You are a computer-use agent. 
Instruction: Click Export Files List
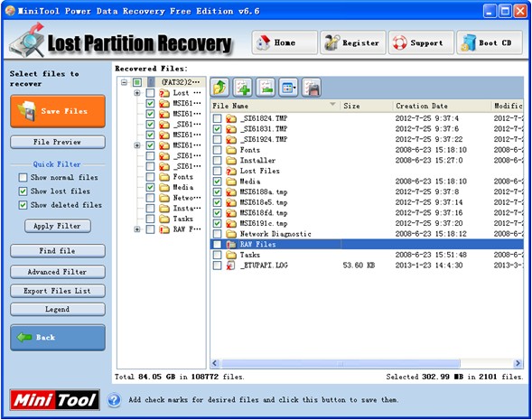(58, 291)
